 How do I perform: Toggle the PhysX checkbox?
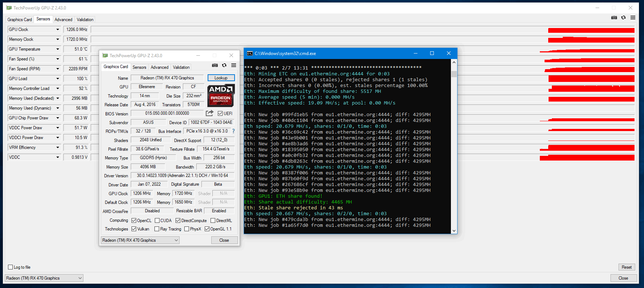click(186, 229)
